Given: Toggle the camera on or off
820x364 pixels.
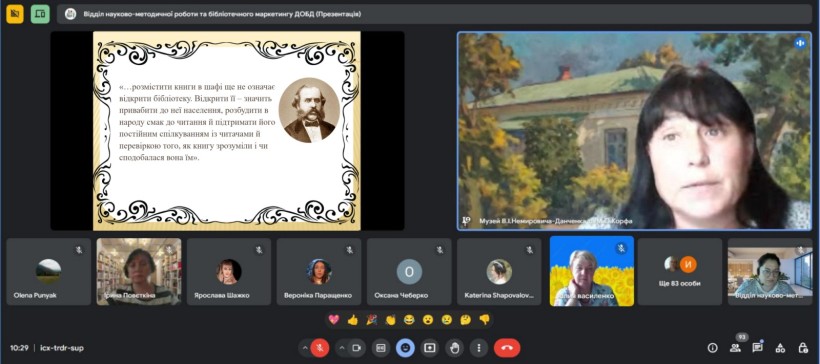Looking at the screenshot, I should tap(357, 348).
